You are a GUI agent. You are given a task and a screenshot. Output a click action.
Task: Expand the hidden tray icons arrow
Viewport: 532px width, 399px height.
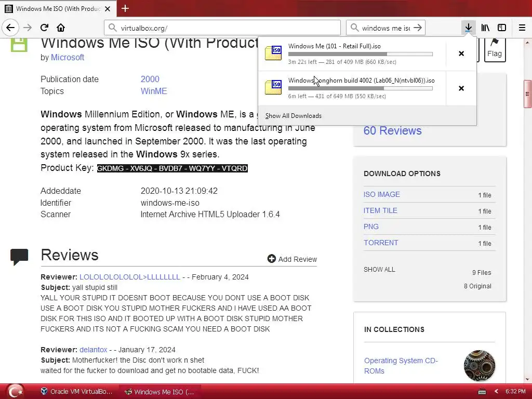click(x=496, y=392)
